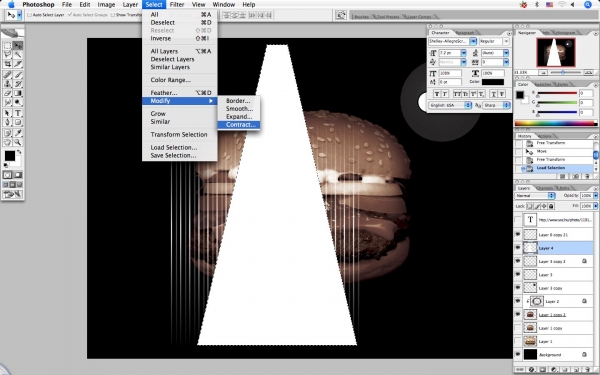600x375 pixels.
Task: Select the Clone Stamp tool
Action: pyautogui.click(x=7, y=84)
